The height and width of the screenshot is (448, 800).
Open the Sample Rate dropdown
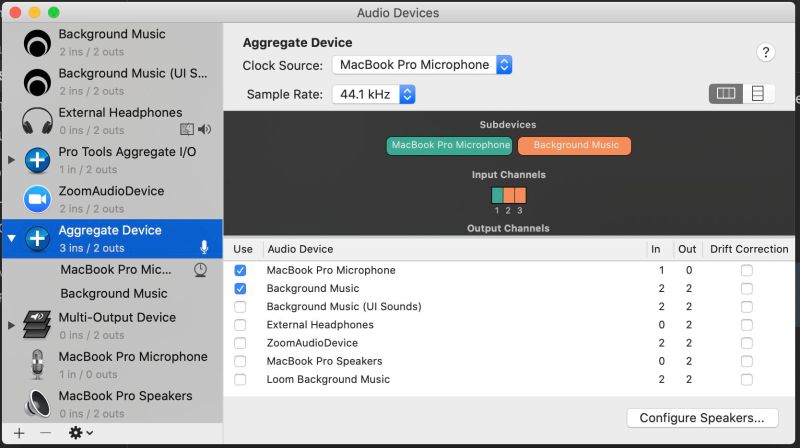click(373, 94)
